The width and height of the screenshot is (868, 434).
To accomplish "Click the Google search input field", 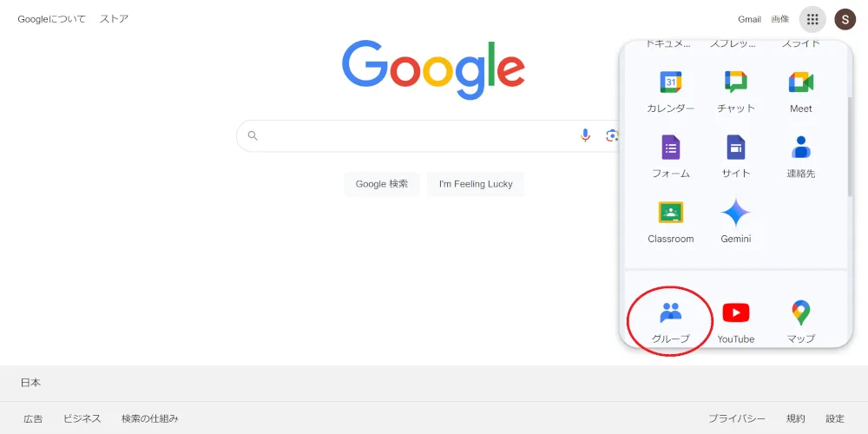I will 417,135.
